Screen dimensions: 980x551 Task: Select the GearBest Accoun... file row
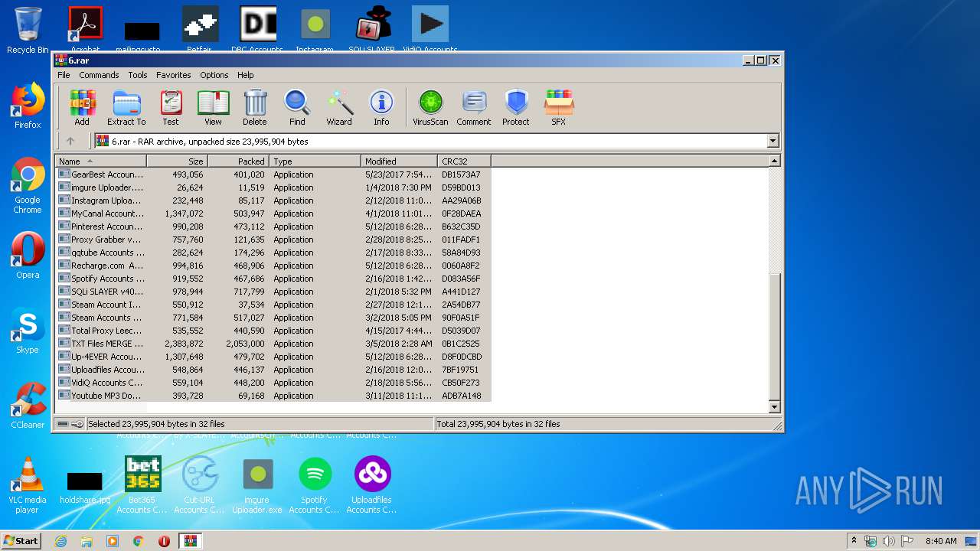click(273, 174)
